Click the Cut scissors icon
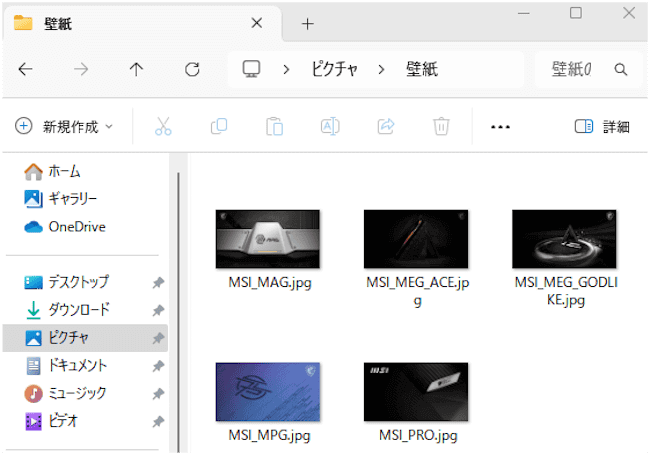The width and height of the screenshot is (650, 455). coord(163,126)
